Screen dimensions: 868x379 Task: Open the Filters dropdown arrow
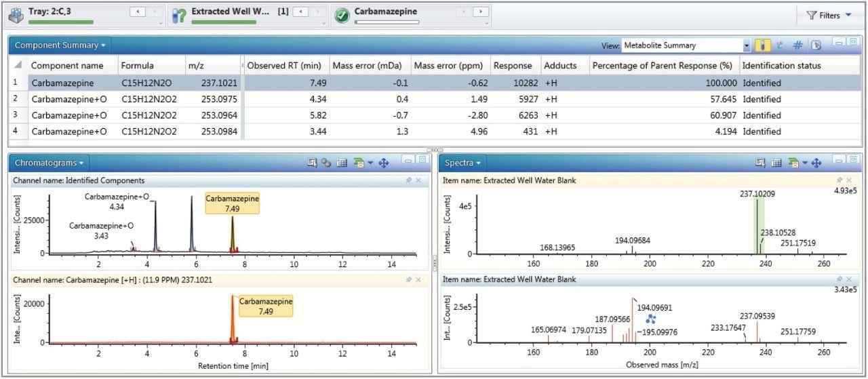click(x=848, y=15)
